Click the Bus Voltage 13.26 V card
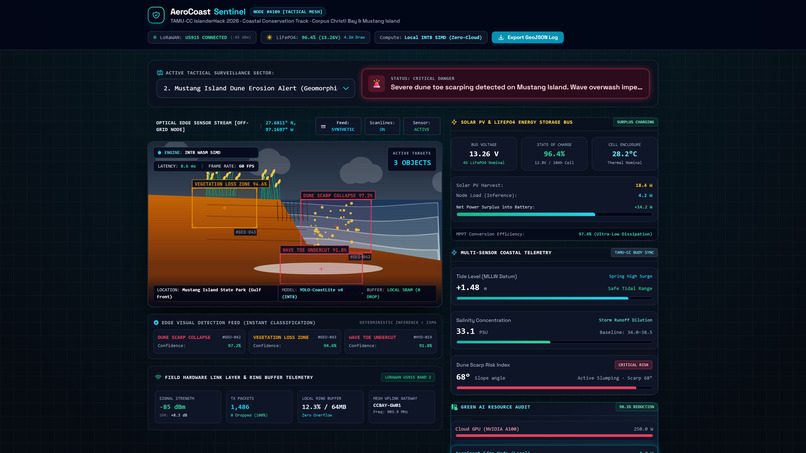The width and height of the screenshot is (806, 453). point(484,154)
